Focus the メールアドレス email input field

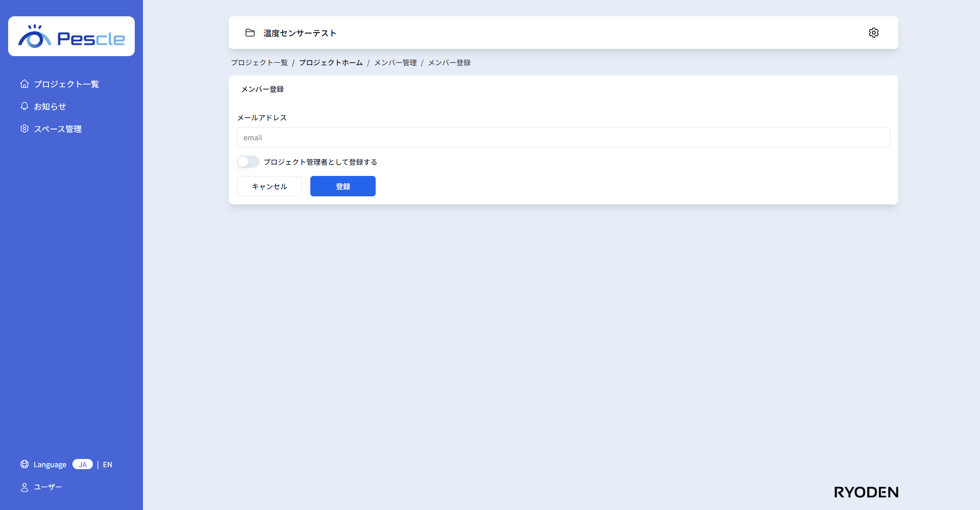563,137
